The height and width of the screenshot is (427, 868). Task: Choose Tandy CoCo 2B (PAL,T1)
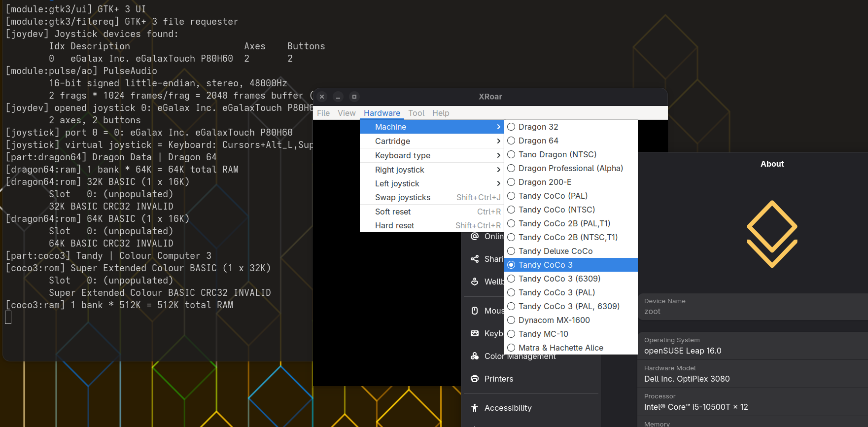point(571,223)
